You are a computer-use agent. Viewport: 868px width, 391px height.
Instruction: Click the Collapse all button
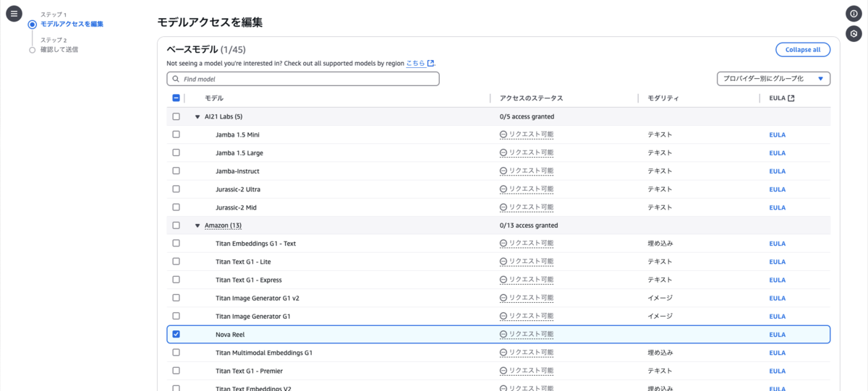tap(803, 50)
